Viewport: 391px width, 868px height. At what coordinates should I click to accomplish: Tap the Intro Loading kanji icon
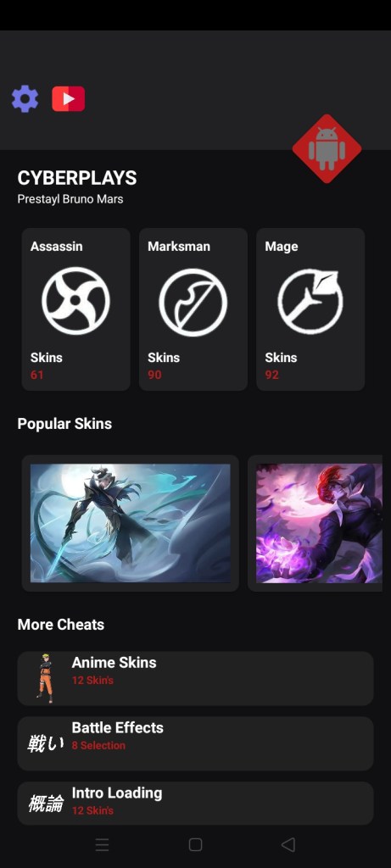(x=46, y=804)
